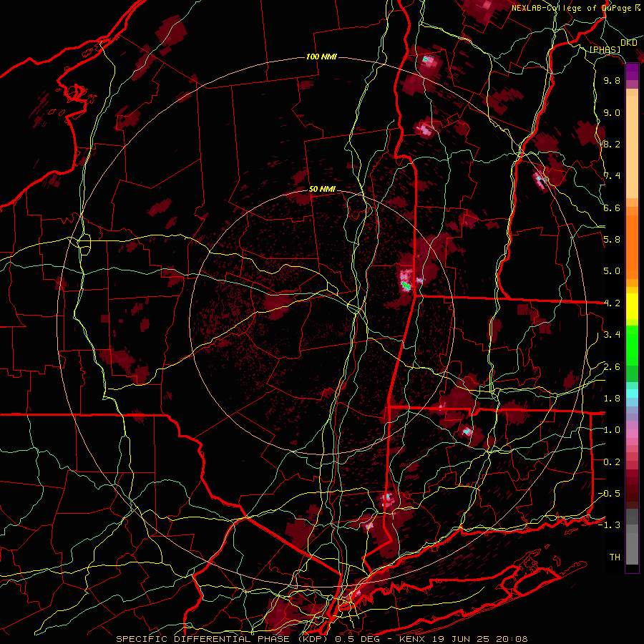
Task: Pick the cyan band on the color bar
Action: 632,394
